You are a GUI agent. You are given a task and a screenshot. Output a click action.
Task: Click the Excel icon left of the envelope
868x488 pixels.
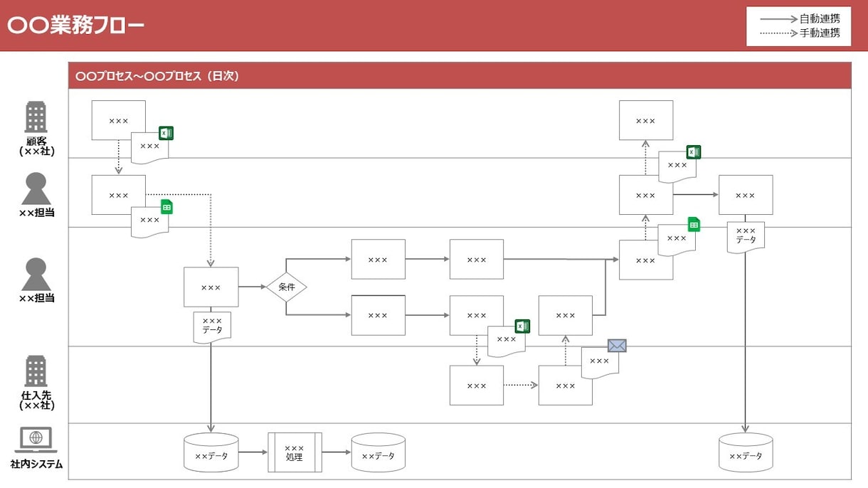523,326
